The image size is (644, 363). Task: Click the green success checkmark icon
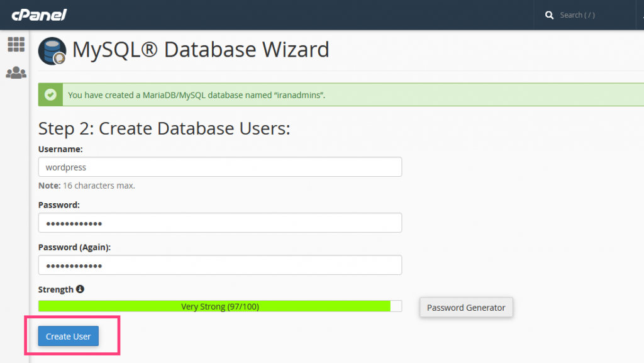coord(50,95)
